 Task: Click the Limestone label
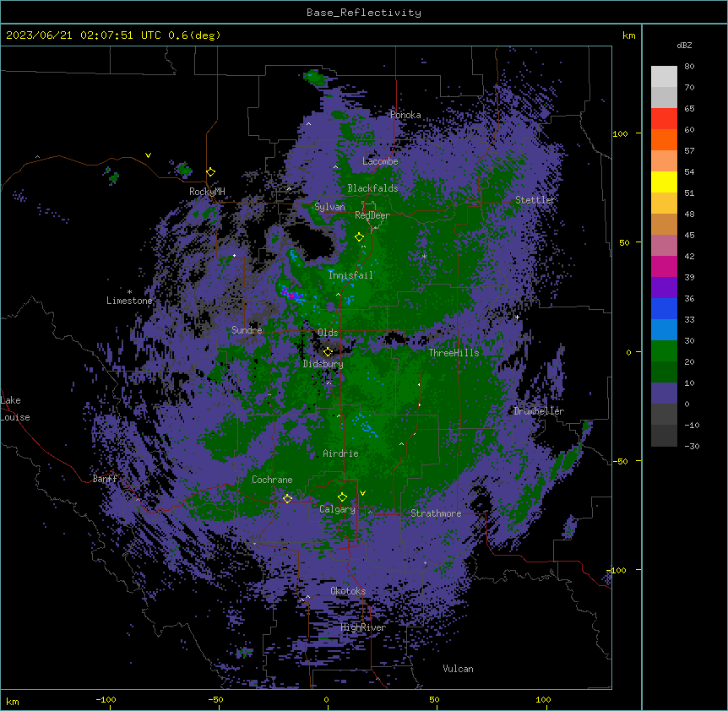(x=129, y=301)
